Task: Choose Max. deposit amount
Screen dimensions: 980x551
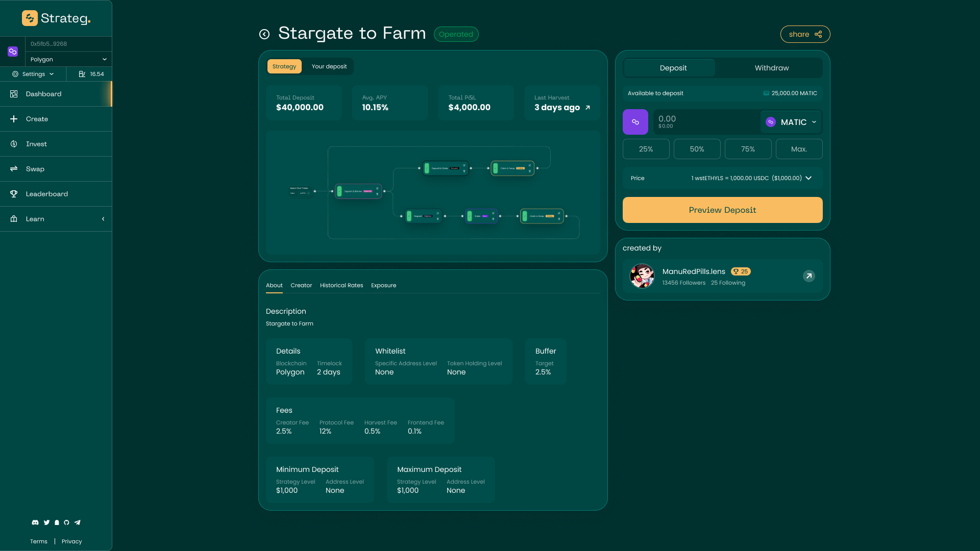Action: pyautogui.click(x=799, y=149)
